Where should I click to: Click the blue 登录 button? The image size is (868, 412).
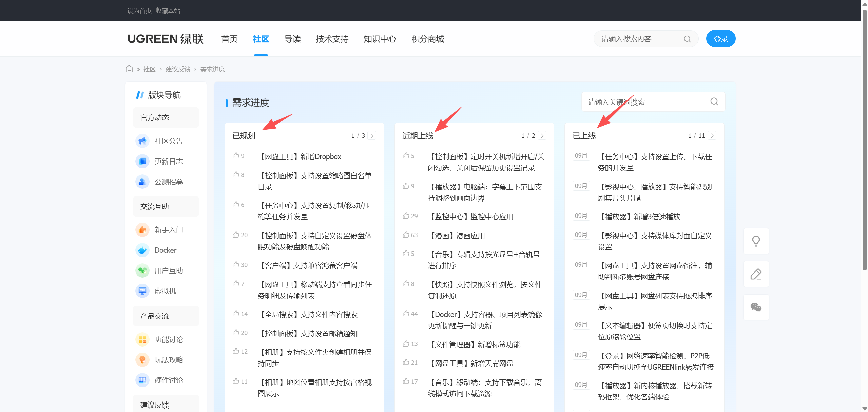pyautogui.click(x=720, y=39)
